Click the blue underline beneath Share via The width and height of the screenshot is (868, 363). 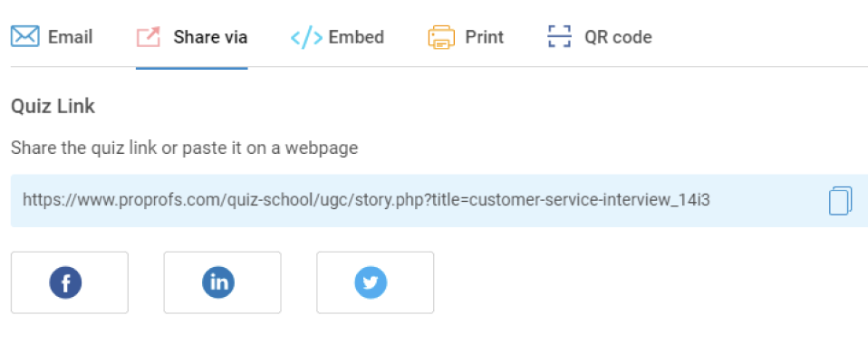pyautogui.click(x=192, y=67)
